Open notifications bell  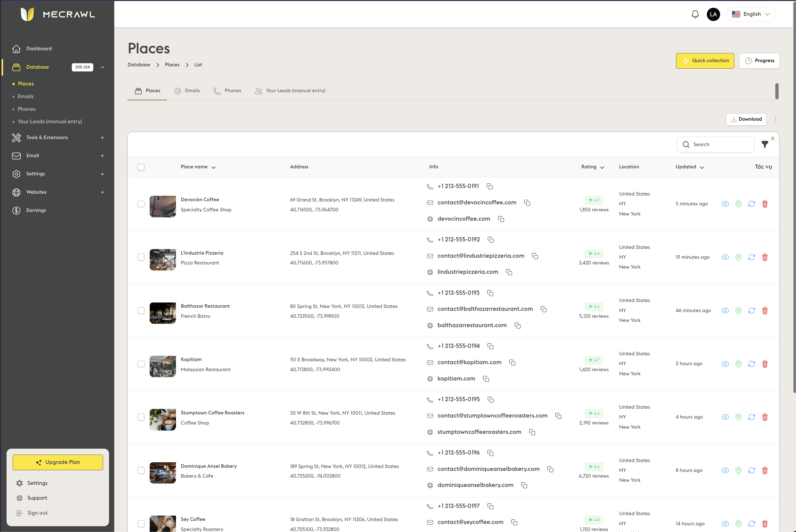tap(695, 14)
